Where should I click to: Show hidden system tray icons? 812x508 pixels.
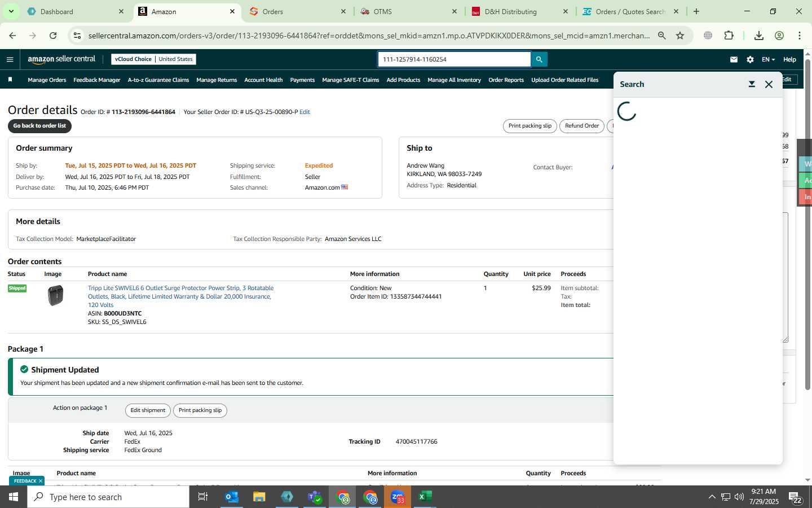(x=712, y=497)
